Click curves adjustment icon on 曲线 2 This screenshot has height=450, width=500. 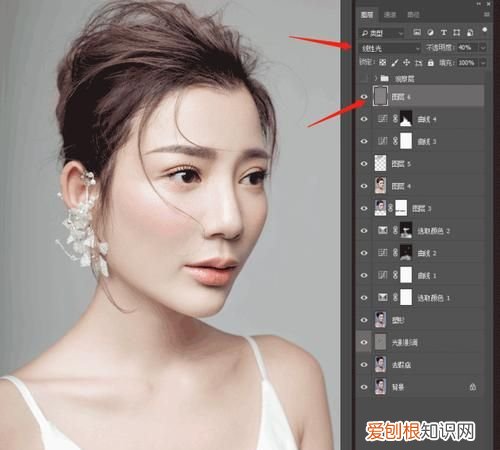(383, 253)
